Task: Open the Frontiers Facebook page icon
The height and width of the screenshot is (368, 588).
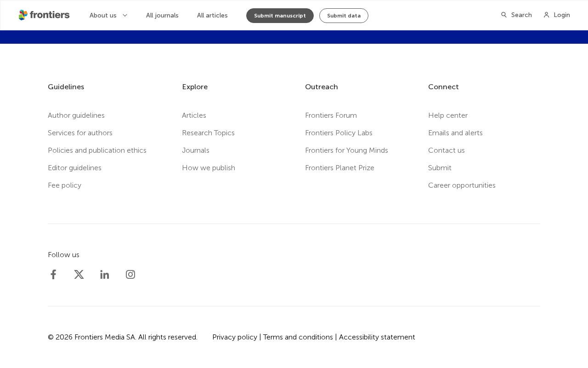Action: coord(53,275)
